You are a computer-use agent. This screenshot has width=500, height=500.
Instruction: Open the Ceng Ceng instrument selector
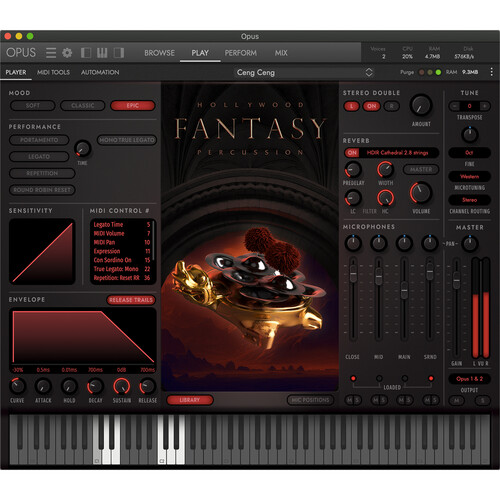pos(304,72)
